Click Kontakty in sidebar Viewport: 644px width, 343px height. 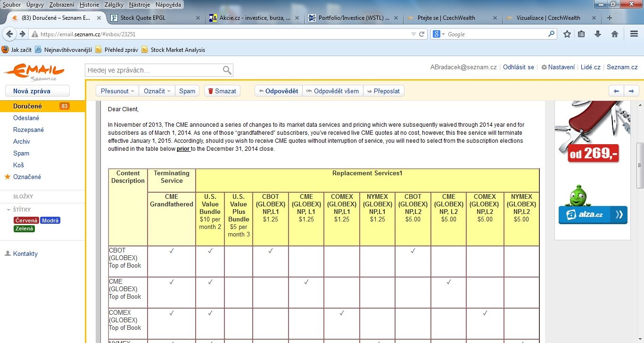tap(25, 253)
